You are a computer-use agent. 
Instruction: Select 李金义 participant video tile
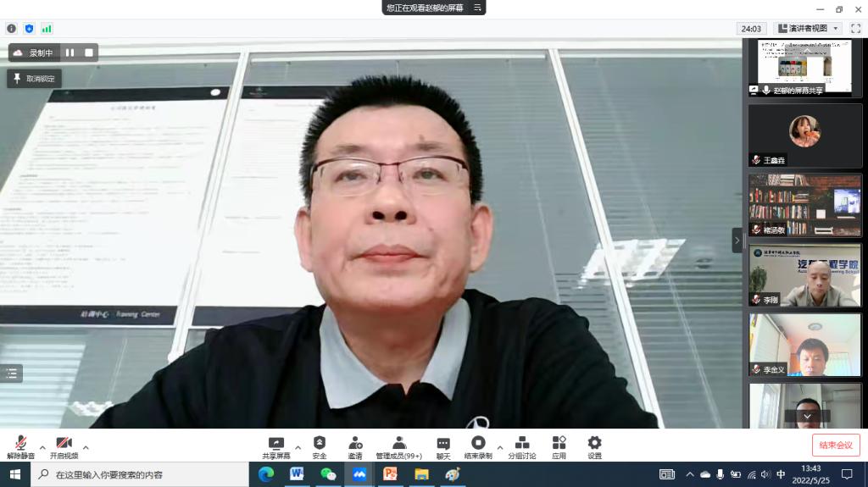(x=805, y=345)
